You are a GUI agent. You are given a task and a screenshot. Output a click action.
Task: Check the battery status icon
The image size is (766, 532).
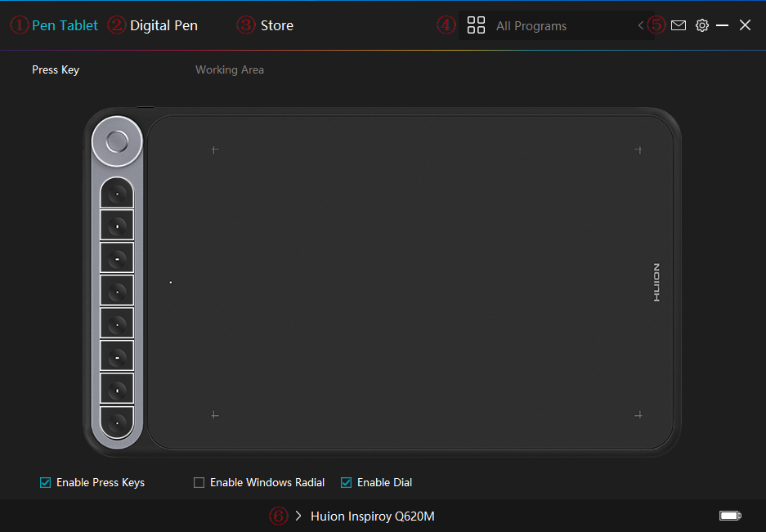(x=729, y=516)
